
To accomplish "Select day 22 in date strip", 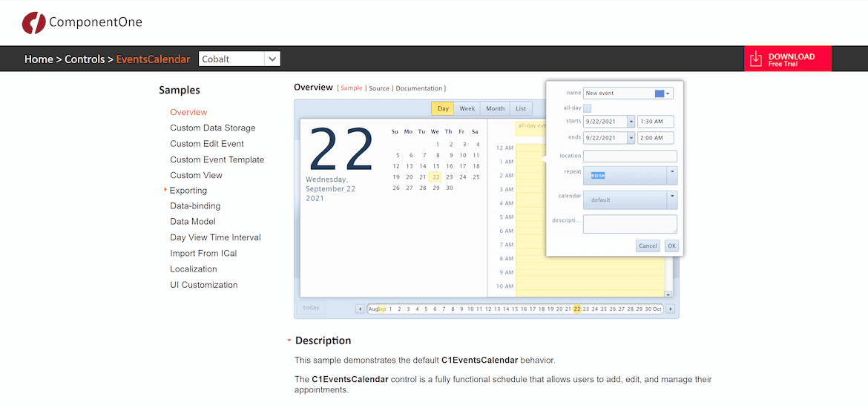I will pos(577,309).
